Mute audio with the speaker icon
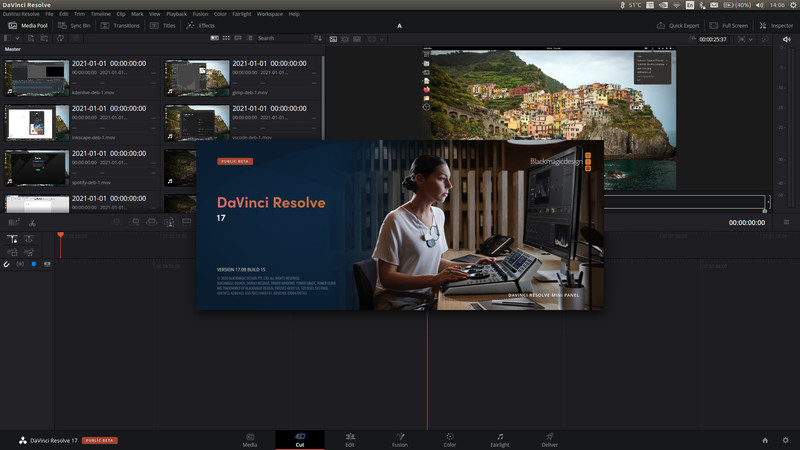 coord(787,39)
